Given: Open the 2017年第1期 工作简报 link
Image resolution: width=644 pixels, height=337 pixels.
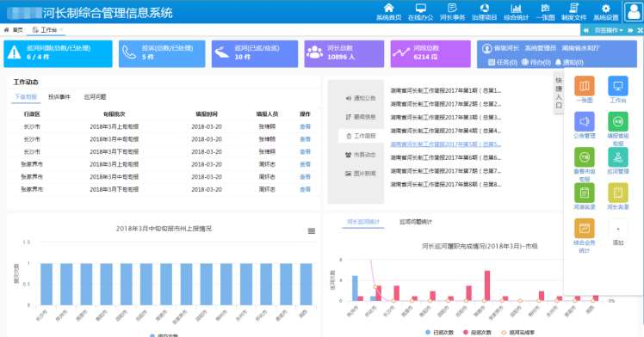Looking at the screenshot, I should 446,90.
